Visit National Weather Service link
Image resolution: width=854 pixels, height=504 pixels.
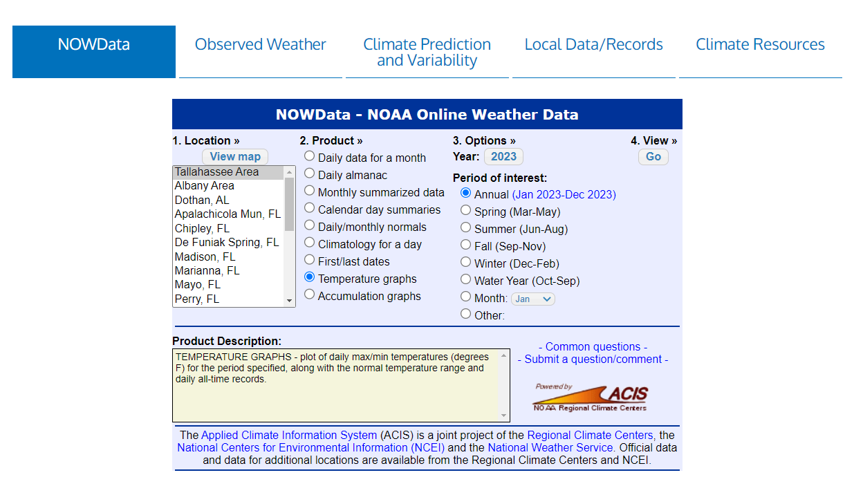(550, 447)
